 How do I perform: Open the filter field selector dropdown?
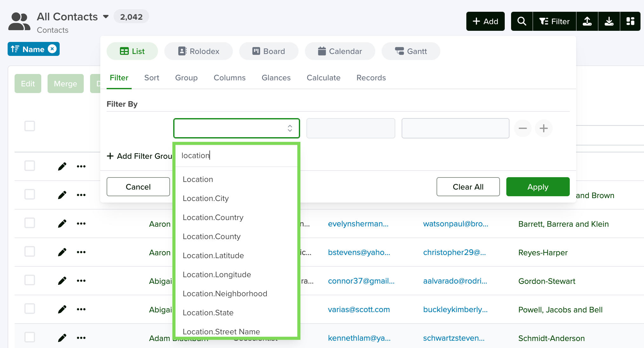tap(237, 128)
